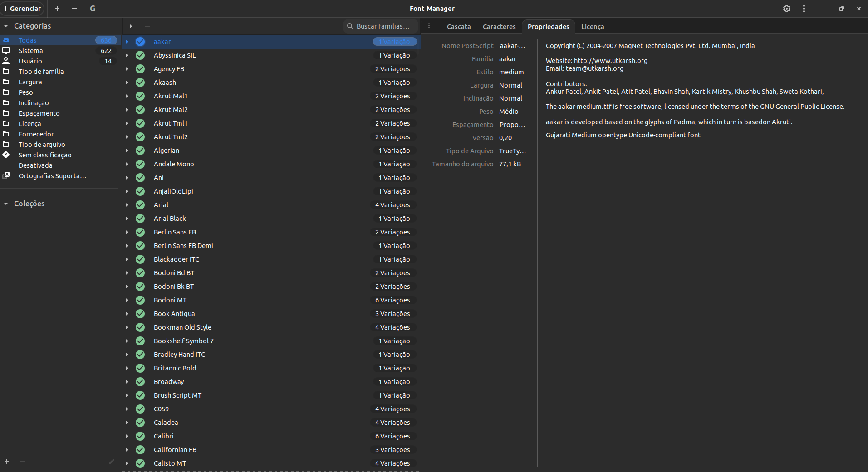Collapse the Coleções section
This screenshot has height=472, width=868.
click(6, 204)
